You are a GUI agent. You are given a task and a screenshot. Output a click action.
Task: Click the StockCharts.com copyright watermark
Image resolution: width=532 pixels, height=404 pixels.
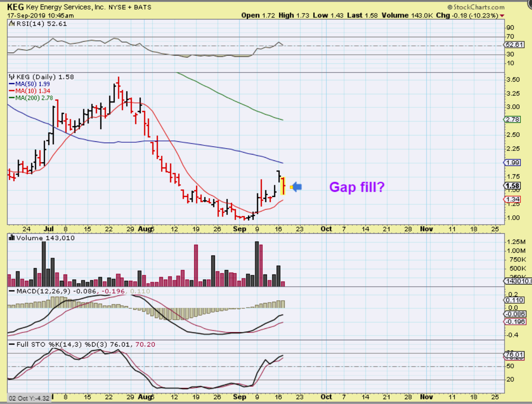[476, 7]
